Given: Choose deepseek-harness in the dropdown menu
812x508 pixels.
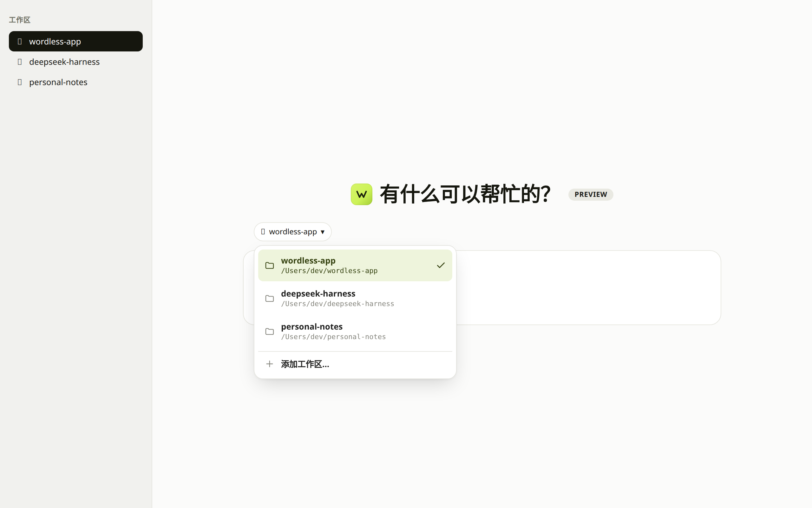Looking at the screenshot, I should pos(355,298).
